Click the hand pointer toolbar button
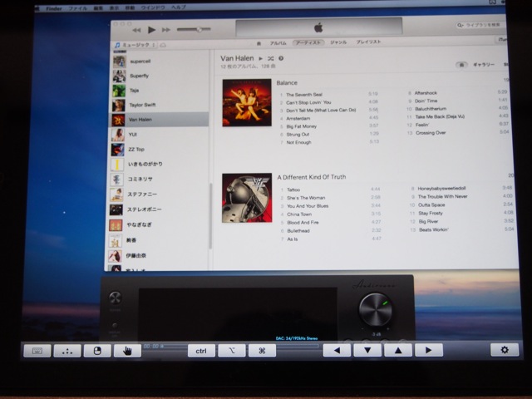The image size is (532, 399). 127,351
